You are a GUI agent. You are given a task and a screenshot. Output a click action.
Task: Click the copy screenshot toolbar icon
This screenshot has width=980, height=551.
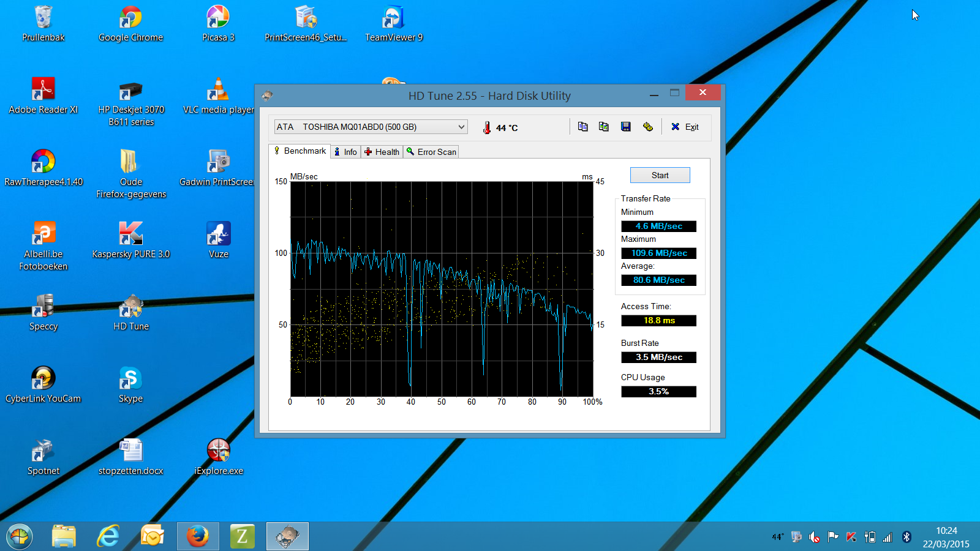click(x=604, y=127)
